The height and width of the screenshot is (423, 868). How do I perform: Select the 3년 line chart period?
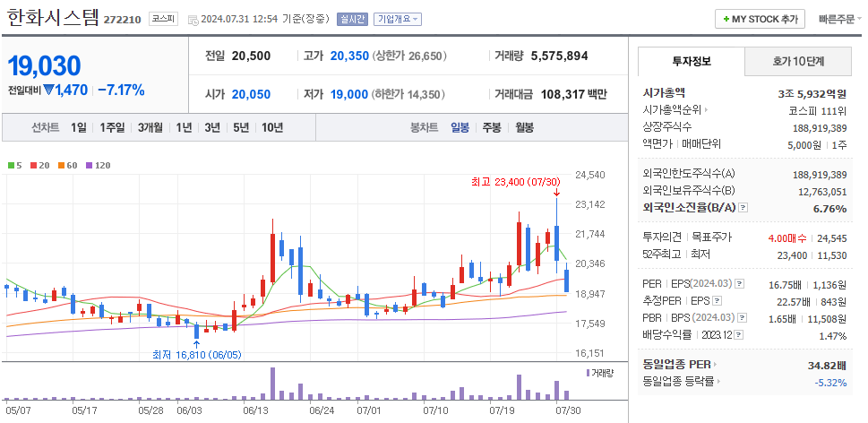[212, 127]
